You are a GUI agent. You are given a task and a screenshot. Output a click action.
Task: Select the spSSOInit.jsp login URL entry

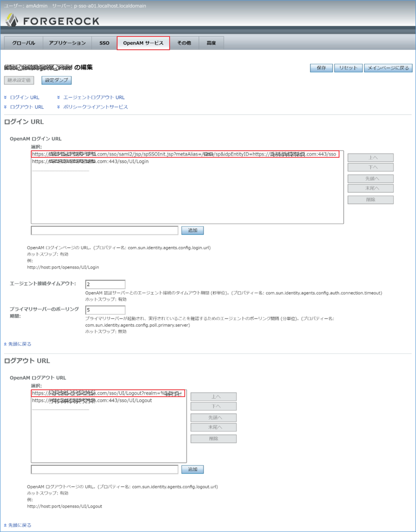[x=185, y=154]
